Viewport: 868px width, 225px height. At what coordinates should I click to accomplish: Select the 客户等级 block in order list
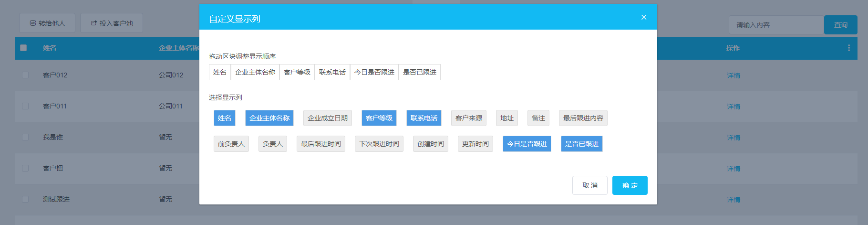297,72
